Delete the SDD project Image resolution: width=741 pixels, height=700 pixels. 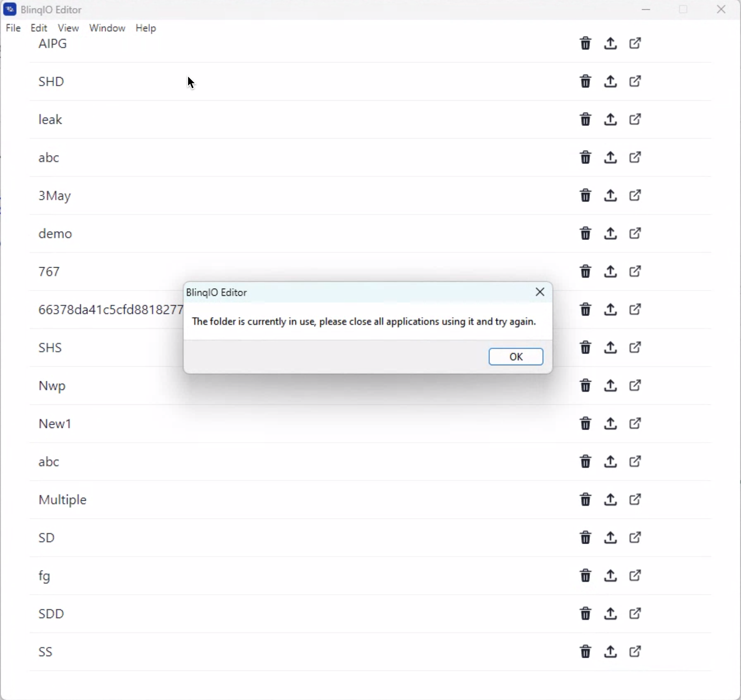point(585,614)
